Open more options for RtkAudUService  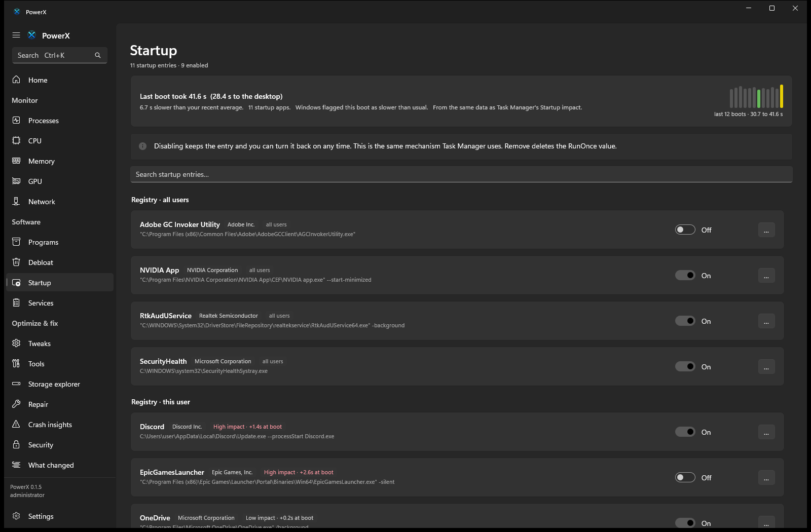coord(766,321)
